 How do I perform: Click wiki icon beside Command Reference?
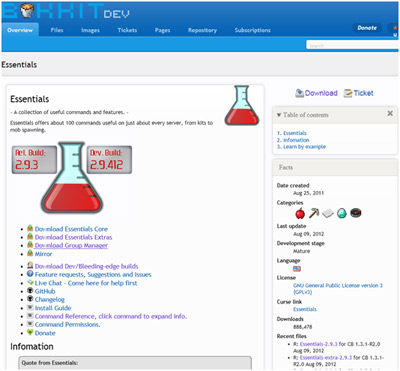[30, 316]
